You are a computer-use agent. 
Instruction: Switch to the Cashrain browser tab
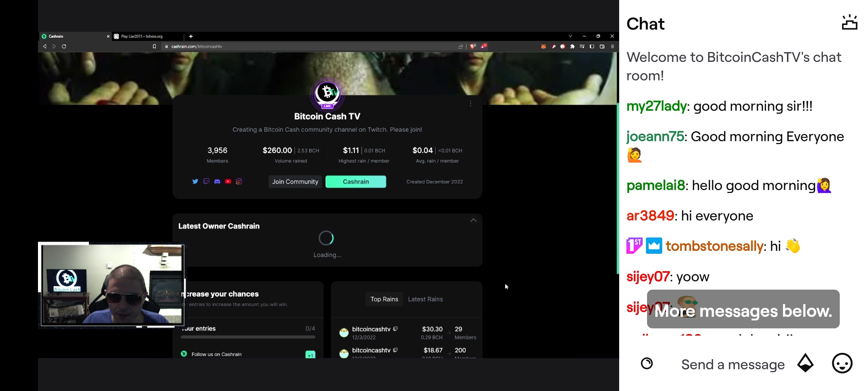tap(75, 36)
